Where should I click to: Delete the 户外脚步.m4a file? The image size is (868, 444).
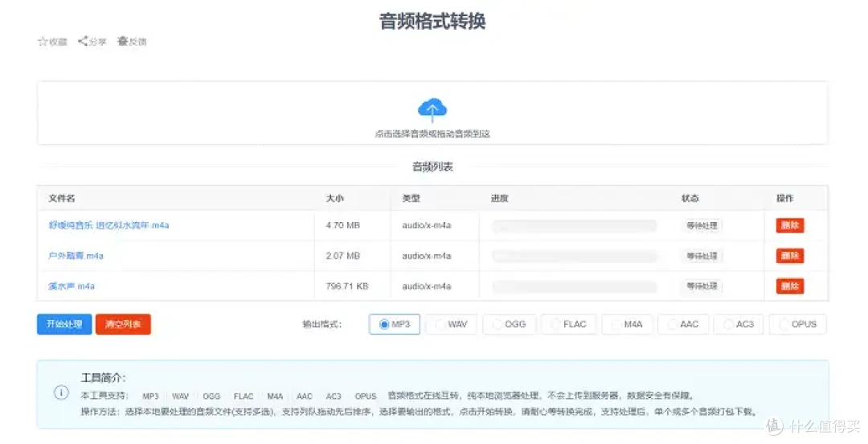point(789,256)
